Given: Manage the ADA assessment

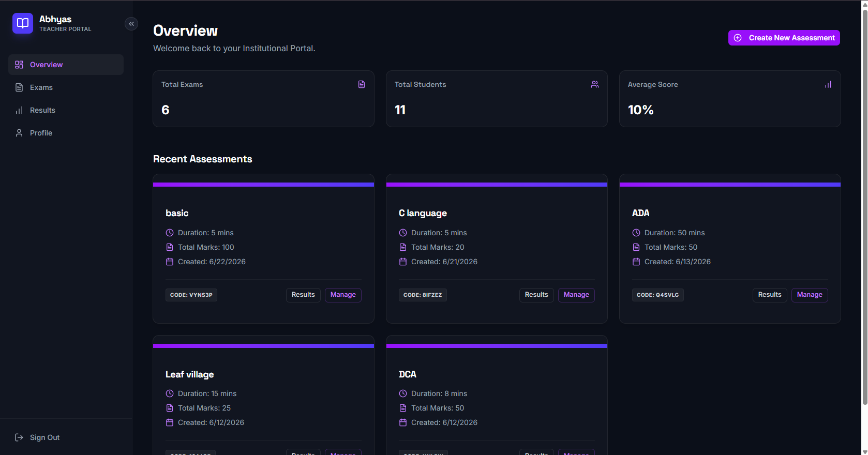Looking at the screenshot, I should pyautogui.click(x=810, y=295).
